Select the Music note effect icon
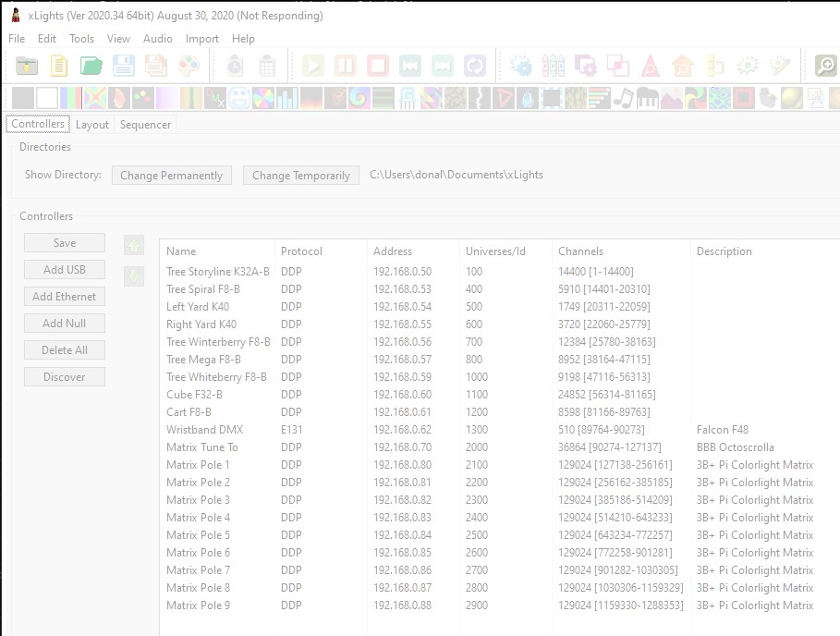This screenshot has width=840, height=636. 623,98
